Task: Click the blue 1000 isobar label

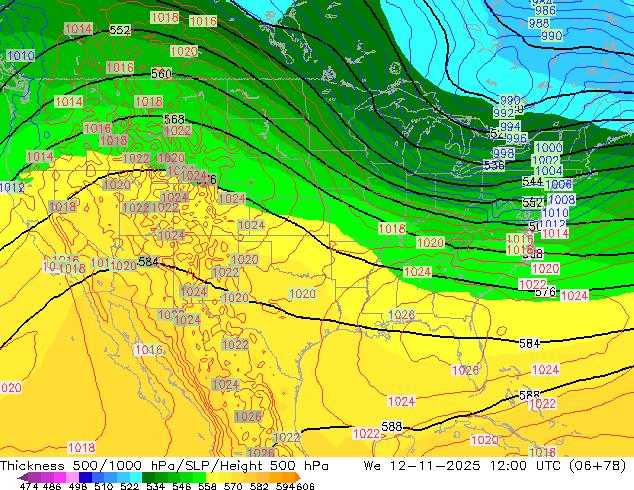Action: [549, 147]
